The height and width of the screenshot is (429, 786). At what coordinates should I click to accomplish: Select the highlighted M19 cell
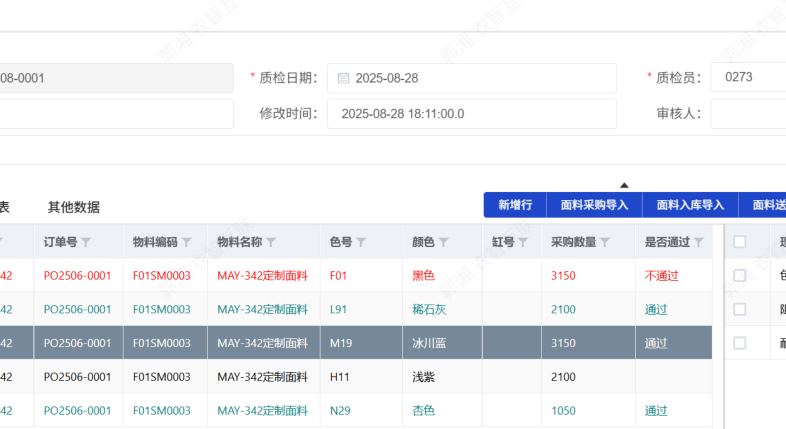tap(361, 343)
